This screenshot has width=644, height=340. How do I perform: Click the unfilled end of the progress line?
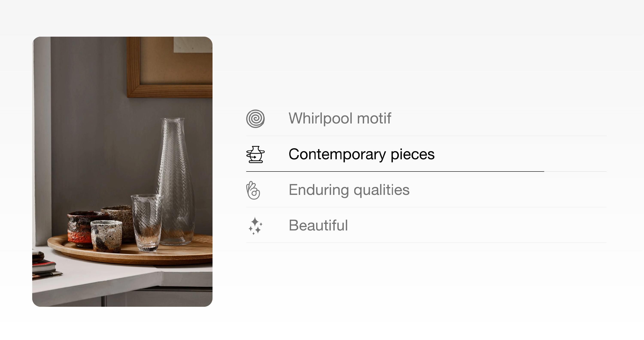576,172
